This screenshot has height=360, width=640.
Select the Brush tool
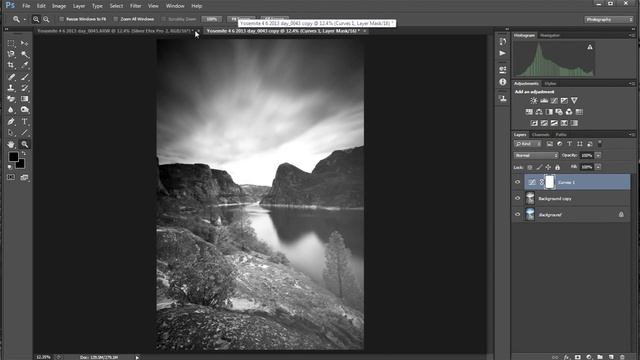pos(24,77)
